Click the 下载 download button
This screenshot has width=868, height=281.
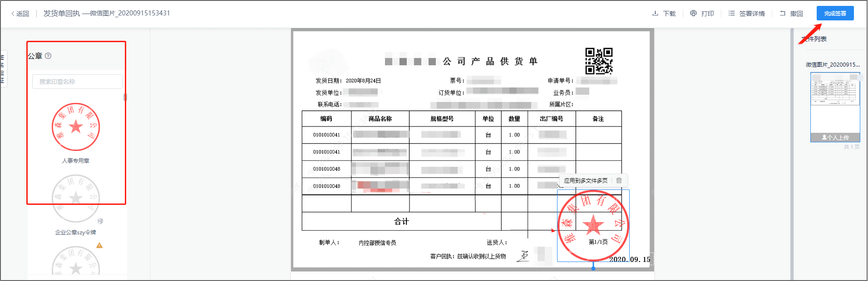tap(664, 14)
